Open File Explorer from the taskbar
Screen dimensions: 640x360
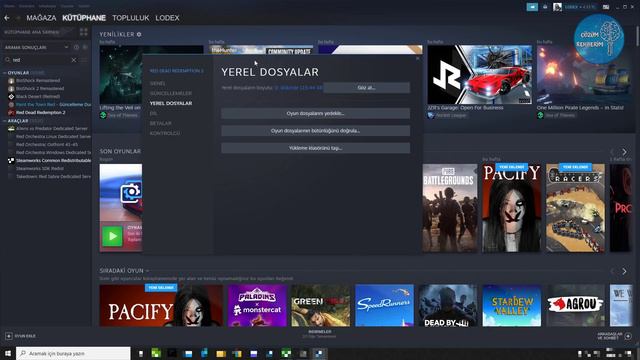(221, 353)
